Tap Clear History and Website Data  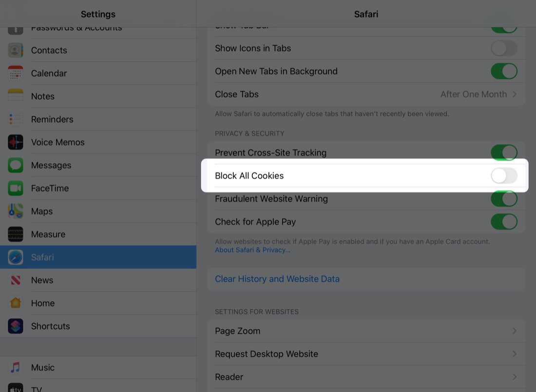(x=277, y=279)
